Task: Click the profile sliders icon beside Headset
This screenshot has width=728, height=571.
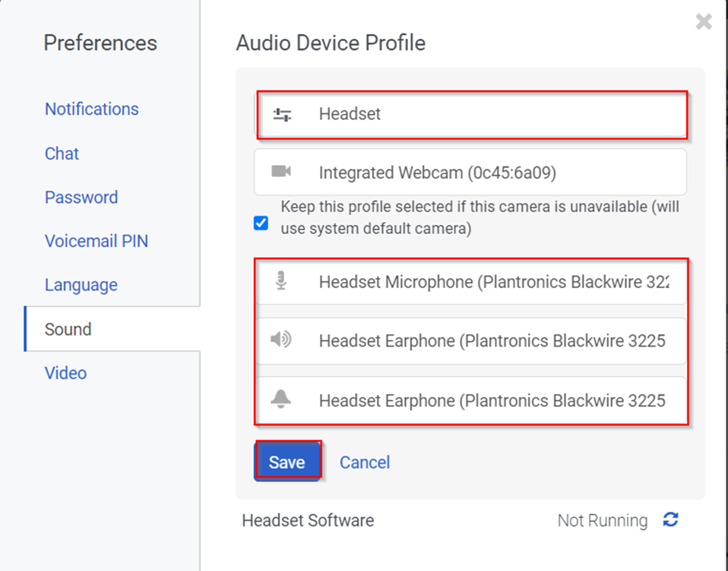Action: click(x=282, y=115)
